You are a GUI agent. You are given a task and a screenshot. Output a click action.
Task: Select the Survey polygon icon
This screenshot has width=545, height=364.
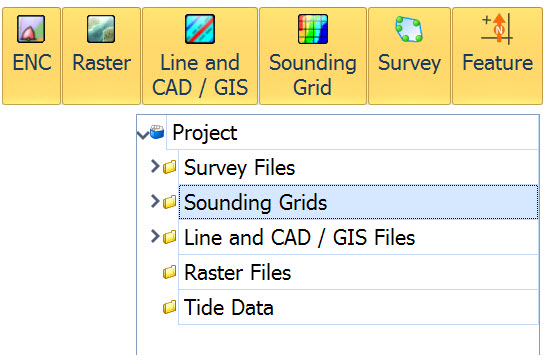[x=409, y=29]
